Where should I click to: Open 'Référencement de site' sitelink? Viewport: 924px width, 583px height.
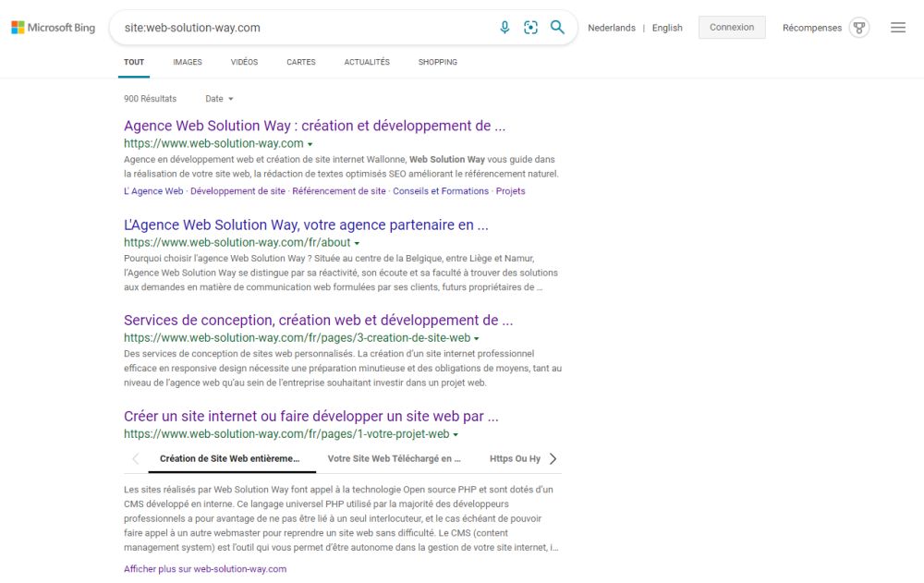(x=339, y=191)
